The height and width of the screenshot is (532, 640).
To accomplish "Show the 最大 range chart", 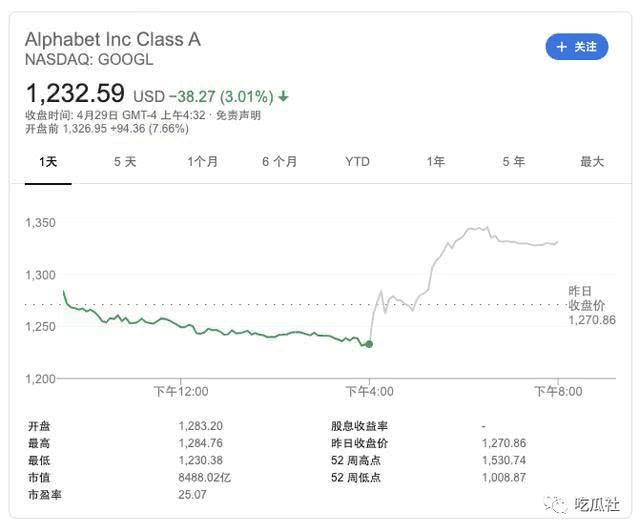I will tap(592, 161).
